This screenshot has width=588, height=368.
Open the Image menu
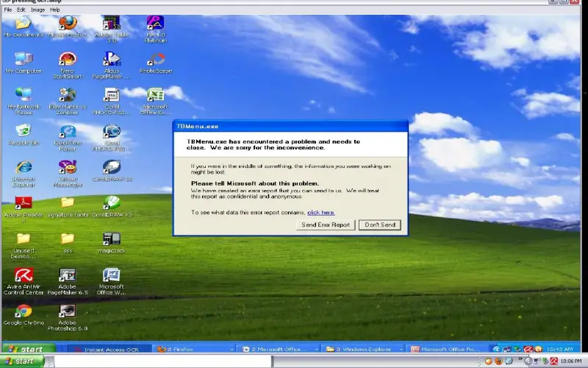(x=37, y=10)
